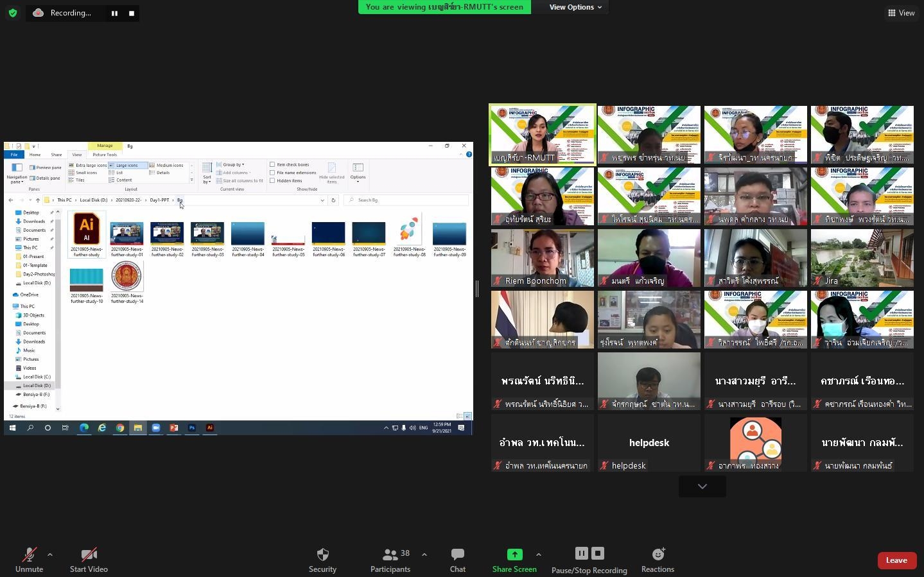Click the Explorer Refresh icon

tap(333, 200)
